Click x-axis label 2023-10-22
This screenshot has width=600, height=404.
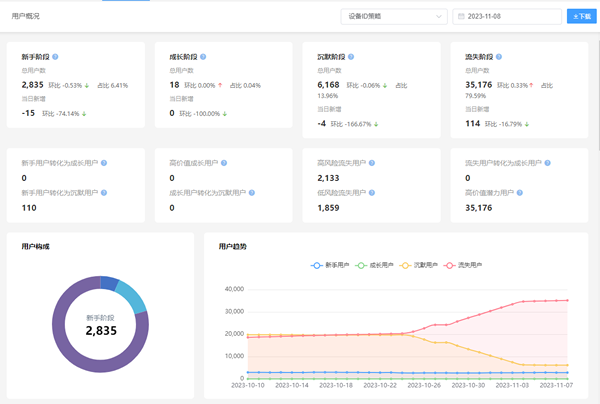[x=380, y=385]
